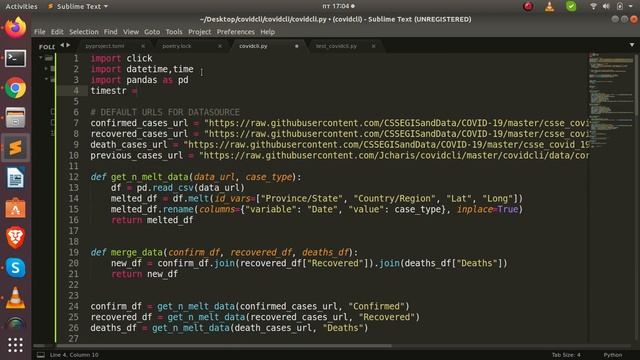Open LibreOffice Writer from the dock
Viewport: 640px width, 360px height.
pos(16,178)
